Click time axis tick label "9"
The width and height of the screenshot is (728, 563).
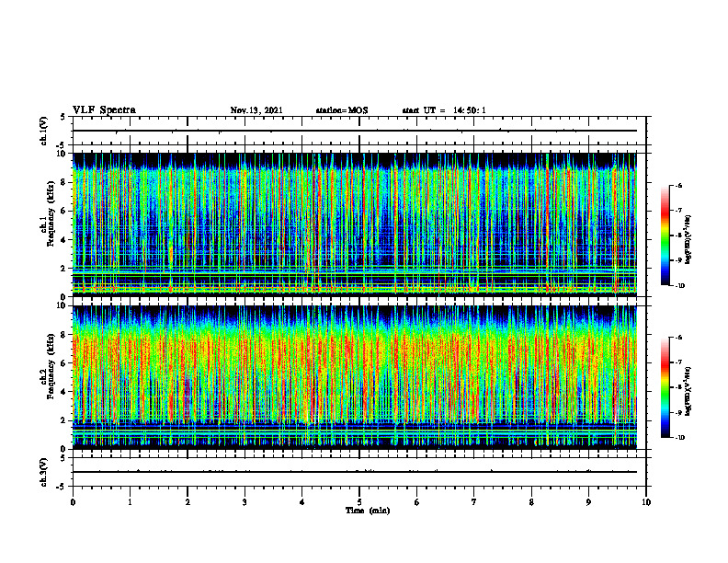click(588, 502)
